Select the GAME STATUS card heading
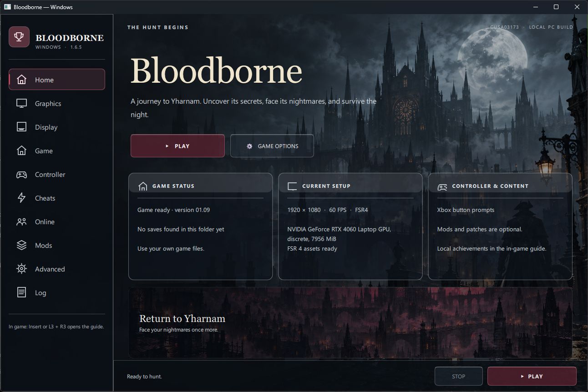Image resolution: width=588 pixels, height=392 pixels. [x=173, y=186]
